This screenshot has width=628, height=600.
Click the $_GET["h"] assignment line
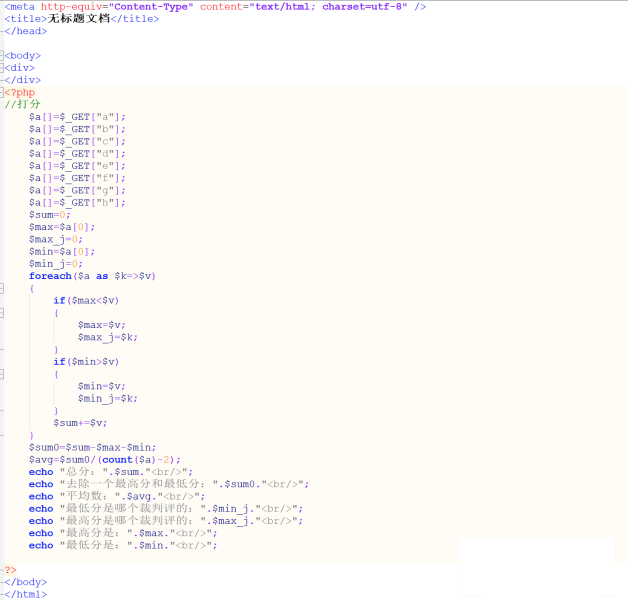tap(77, 202)
